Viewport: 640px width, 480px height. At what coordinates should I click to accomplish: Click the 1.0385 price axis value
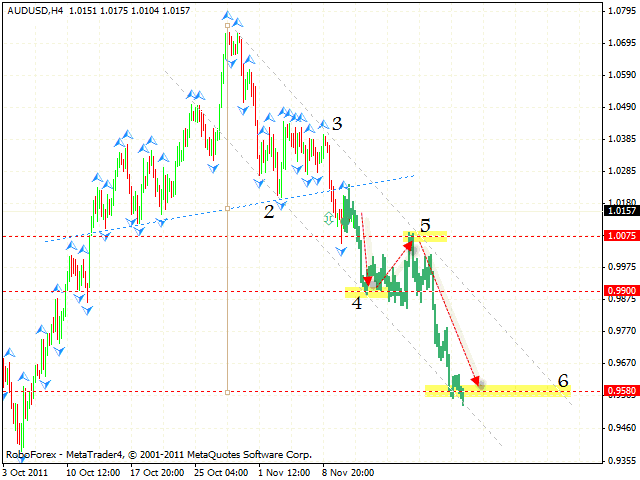pyautogui.click(x=622, y=139)
